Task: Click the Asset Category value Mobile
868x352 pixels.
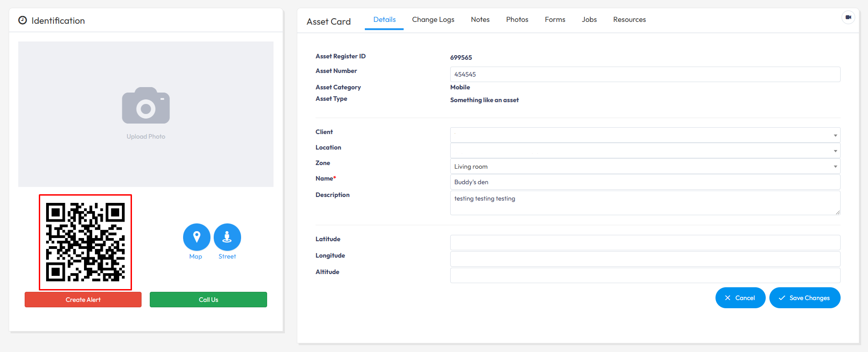Action: point(460,87)
